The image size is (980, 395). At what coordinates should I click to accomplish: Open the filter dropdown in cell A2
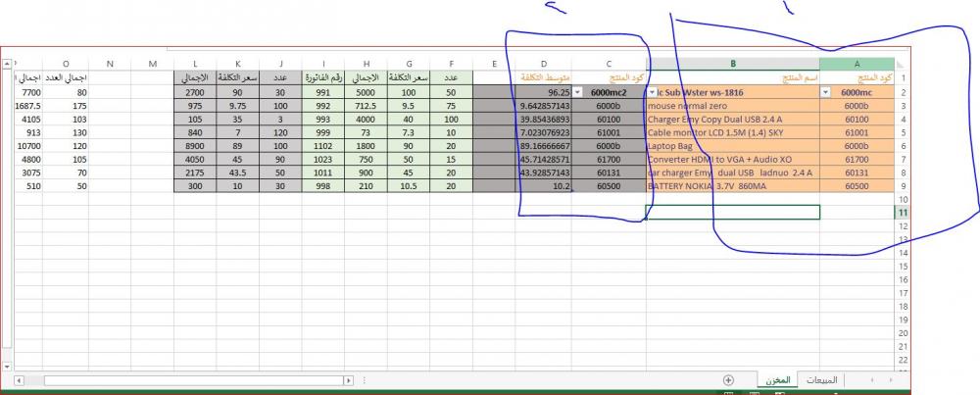(825, 92)
